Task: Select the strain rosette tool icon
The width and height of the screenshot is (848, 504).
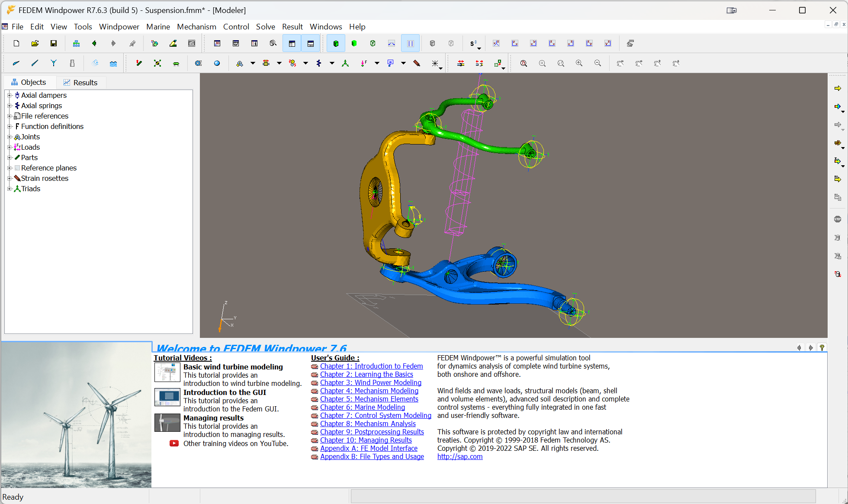Action: [x=417, y=63]
